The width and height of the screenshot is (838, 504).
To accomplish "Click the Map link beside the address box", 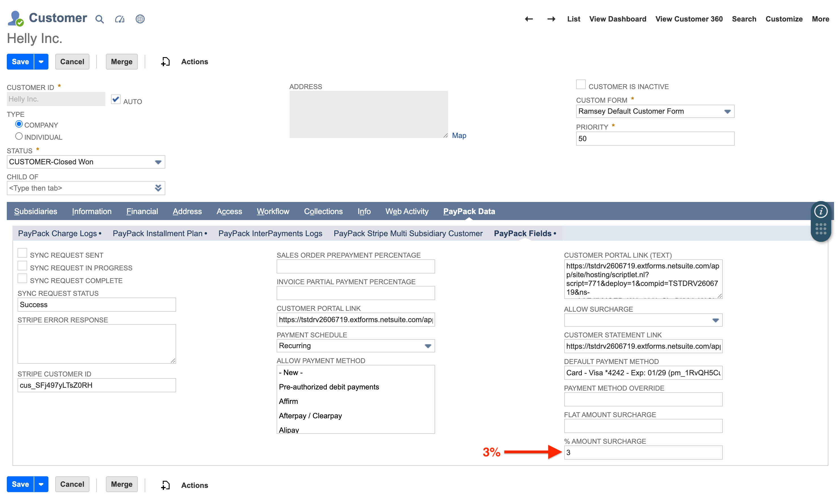I will [459, 135].
